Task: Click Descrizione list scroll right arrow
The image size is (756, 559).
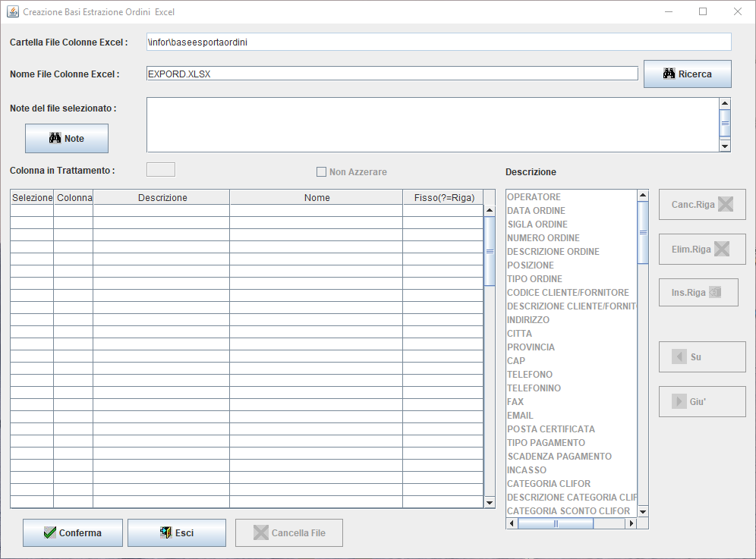Action: tap(631, 523)
